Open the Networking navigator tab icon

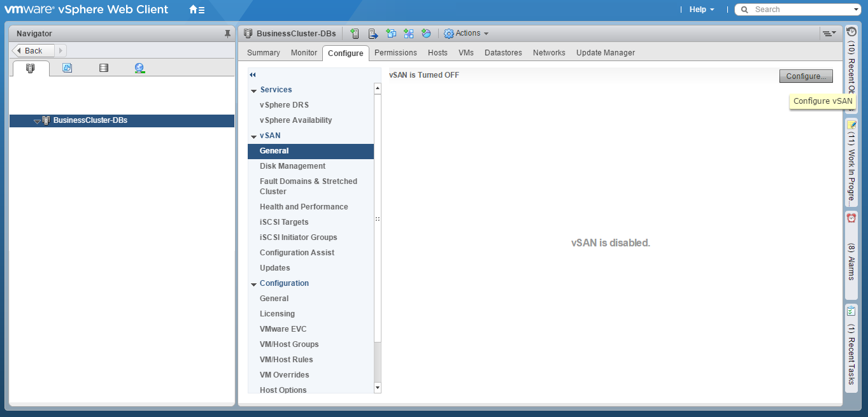click(x=140, y=68)
